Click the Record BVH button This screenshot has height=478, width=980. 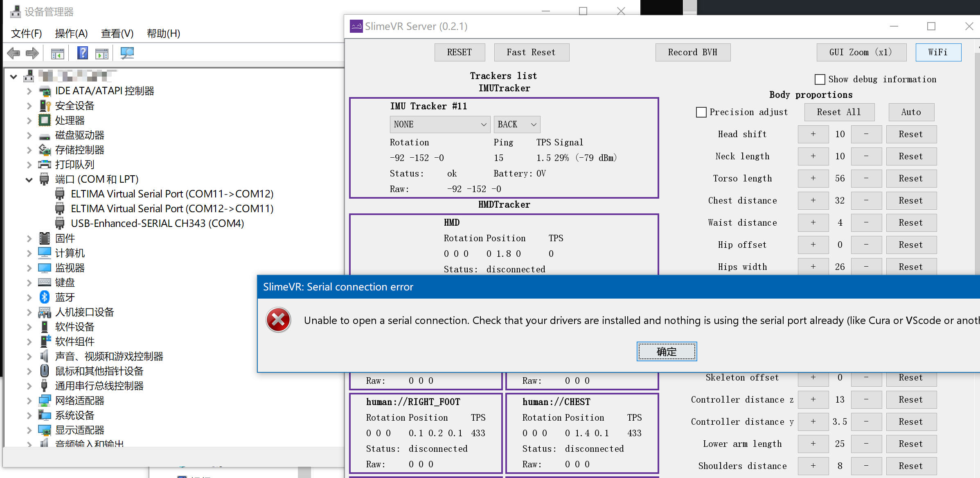click(x=692, y=52)
